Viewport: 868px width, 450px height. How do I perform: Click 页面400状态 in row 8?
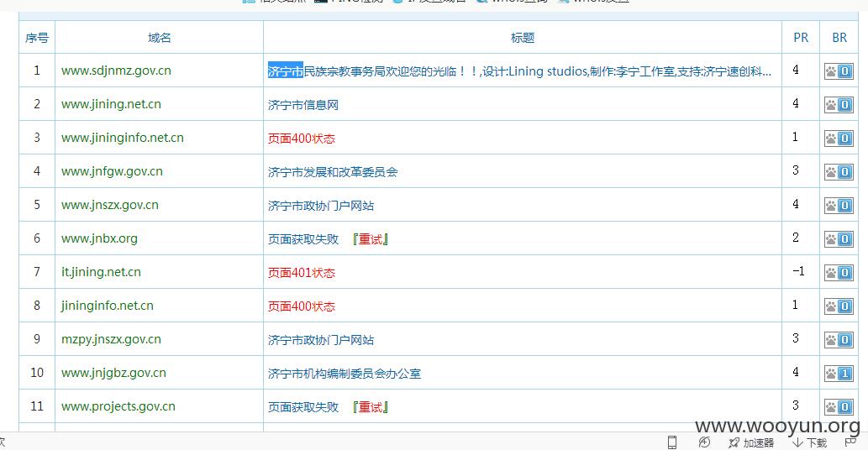coord(302,306)
